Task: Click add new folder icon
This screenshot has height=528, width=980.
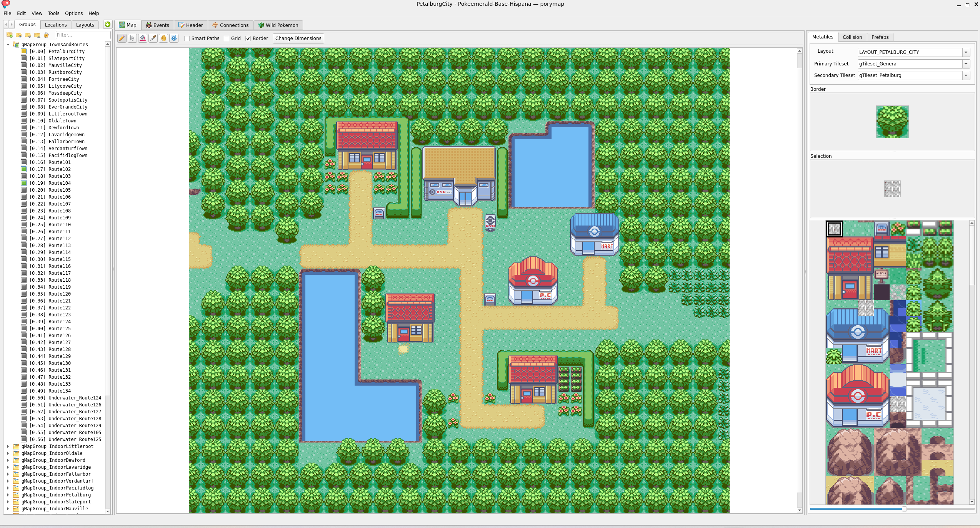Action: 10,35
